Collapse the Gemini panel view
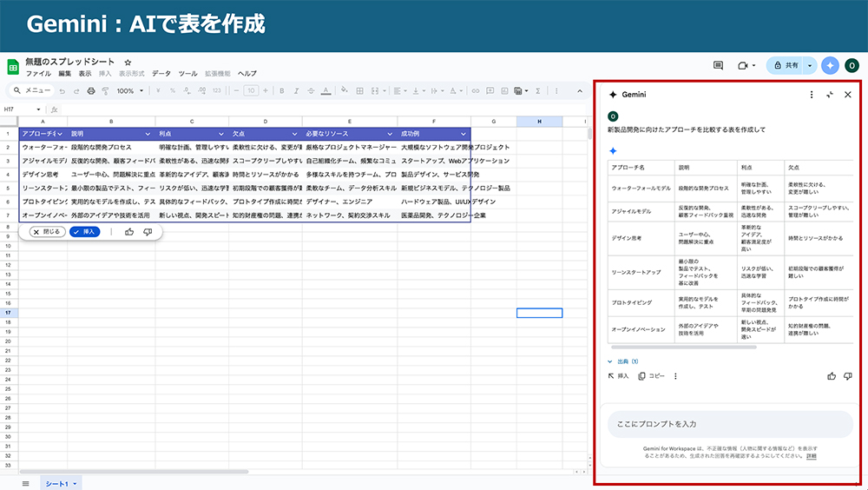 829,95
